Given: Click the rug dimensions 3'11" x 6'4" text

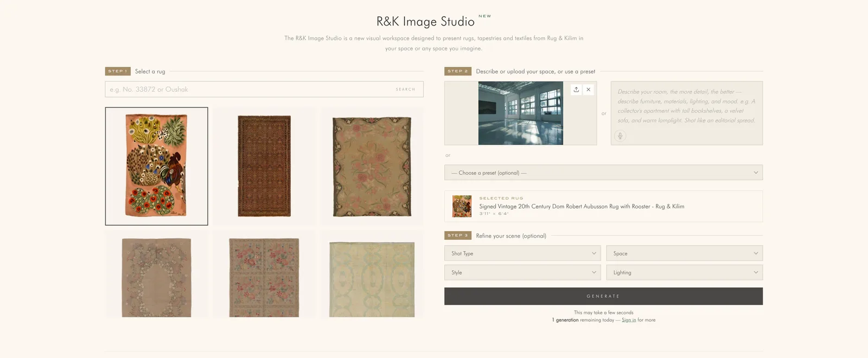Looking at the screenshot, I should tap(494, 214).
